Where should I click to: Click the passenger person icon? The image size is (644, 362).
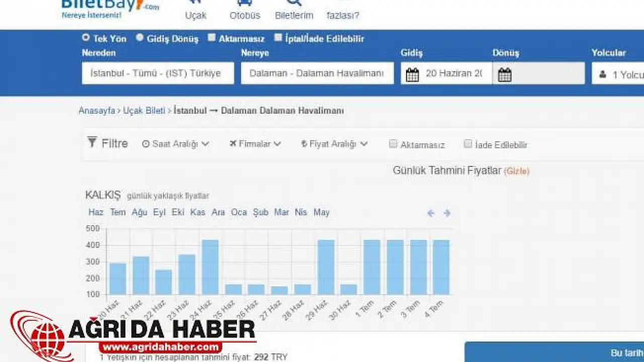tap(603, 74)
